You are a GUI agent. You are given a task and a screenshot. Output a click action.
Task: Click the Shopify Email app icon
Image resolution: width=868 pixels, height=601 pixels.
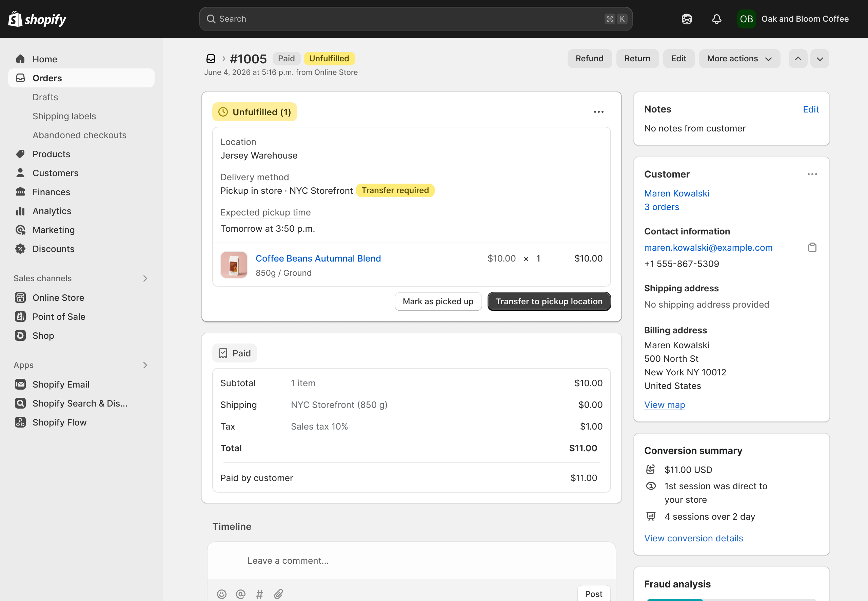pos(20,384)
